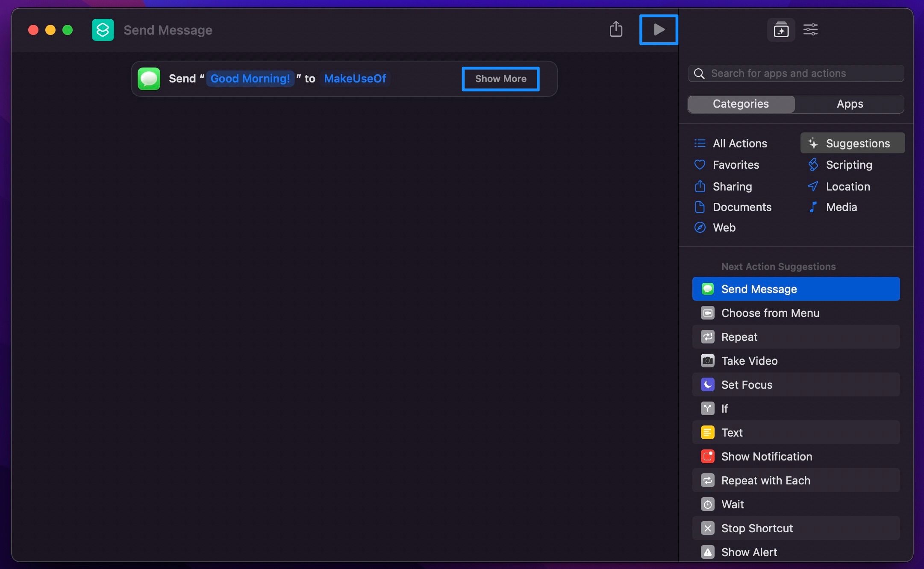Open the Favorites category
This screenshot has height=569, width=924.
click(736, 165)
